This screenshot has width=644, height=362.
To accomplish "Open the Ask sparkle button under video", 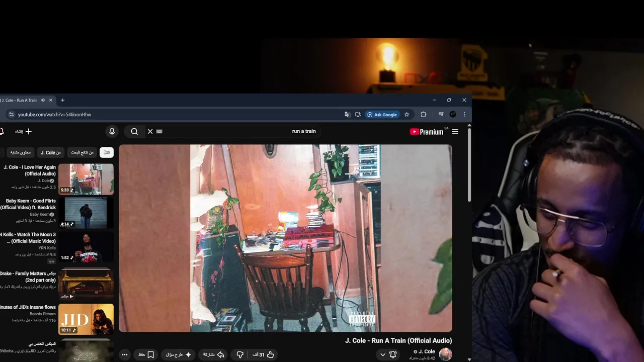I will 179,354.
